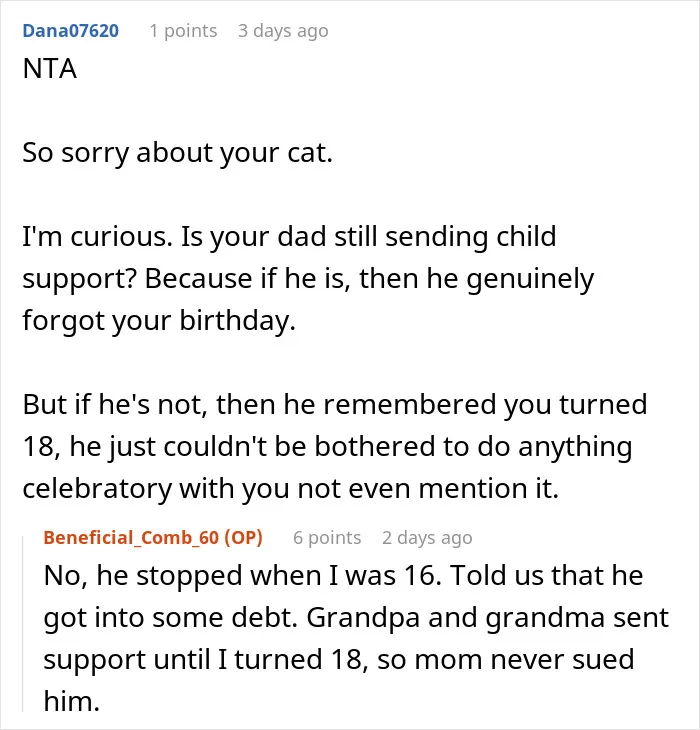
Task: Click the "forgot your birthday." line
Action: (x=159, y=320)
